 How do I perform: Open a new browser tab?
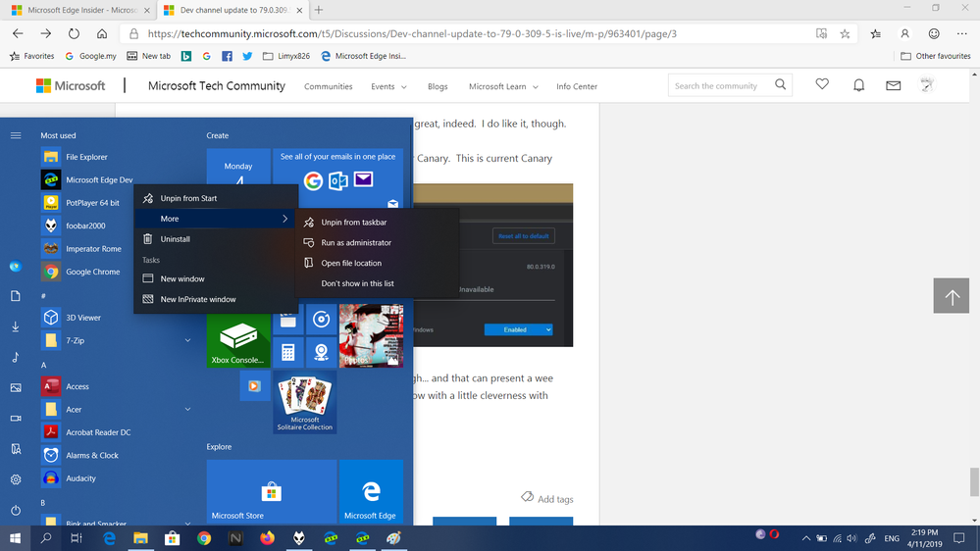pos(319,10)
